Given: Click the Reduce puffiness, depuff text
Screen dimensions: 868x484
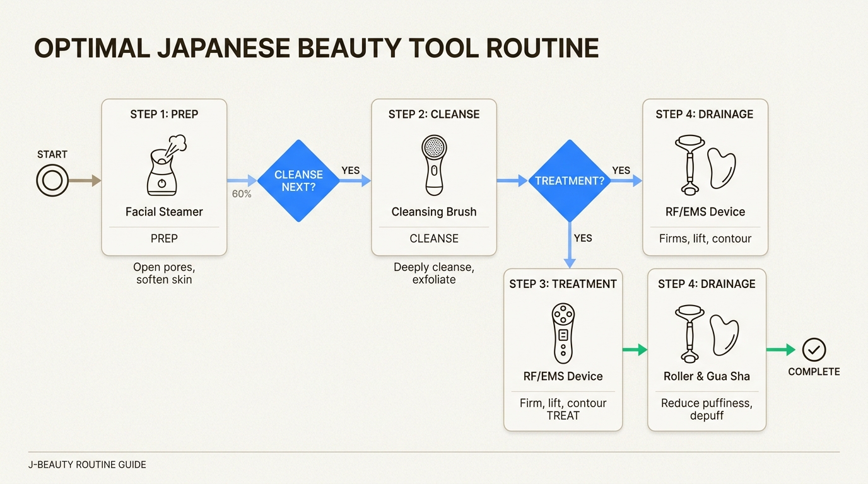Looking at the screenshot, I should (x=707, y=409).
